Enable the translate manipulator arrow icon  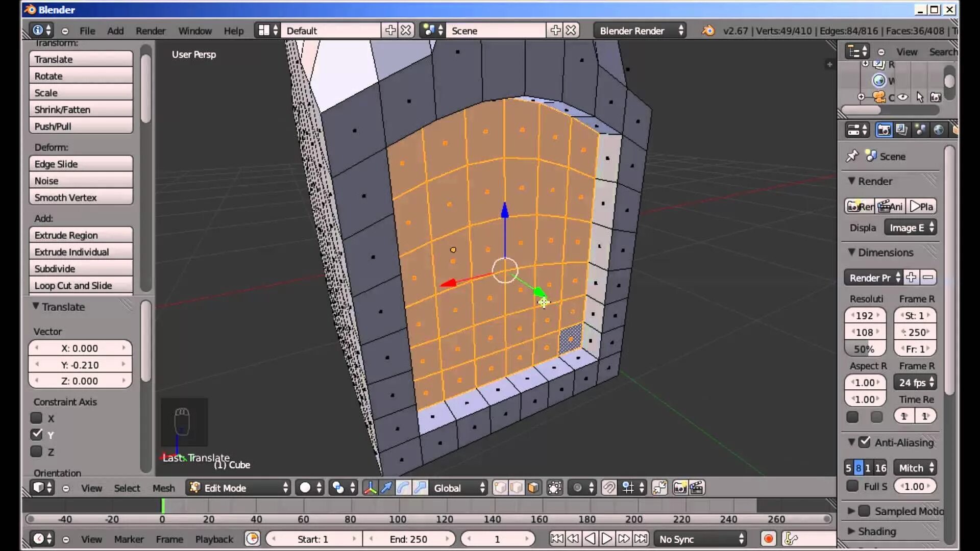[x=386, y=488]
